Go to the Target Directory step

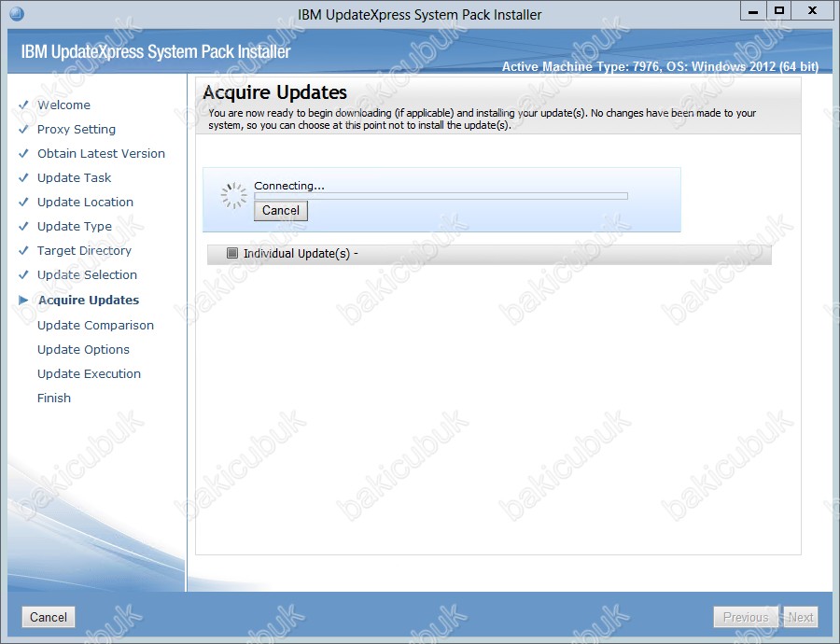[x=84, y=251]
